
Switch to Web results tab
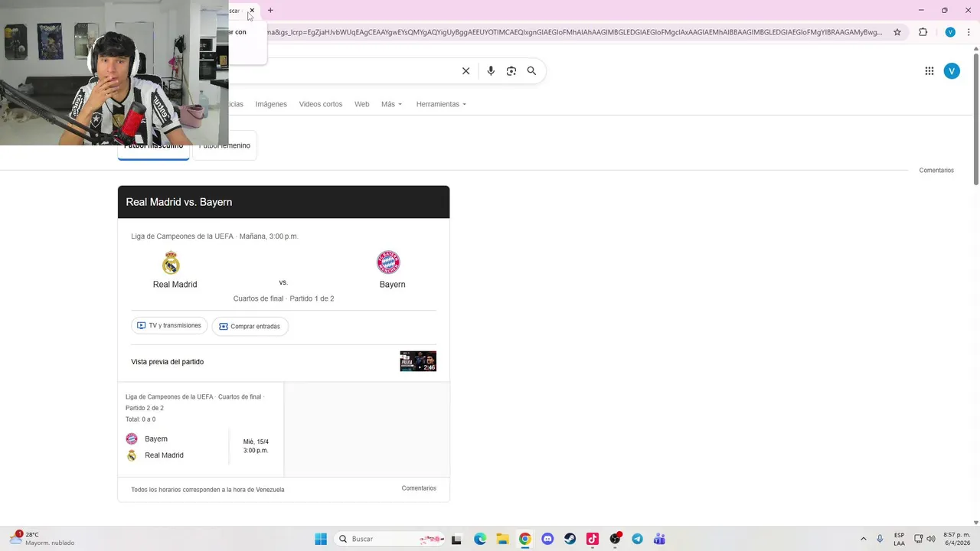[362, 104]
